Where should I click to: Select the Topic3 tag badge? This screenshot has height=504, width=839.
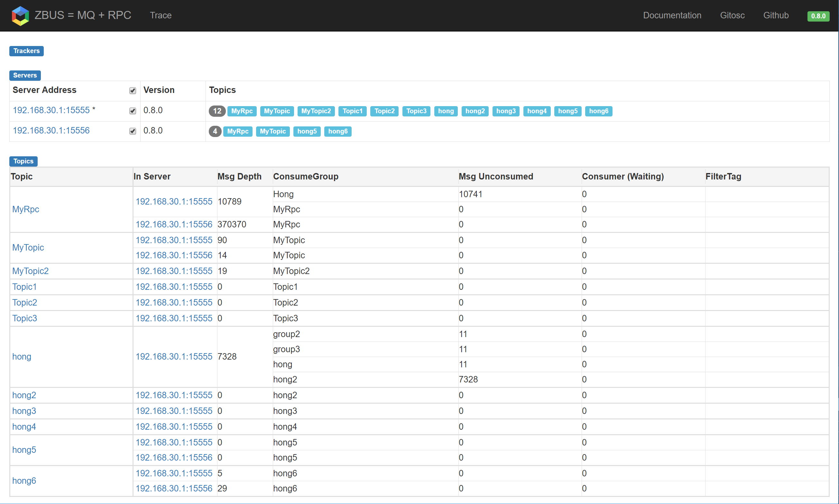pos(416,111)
